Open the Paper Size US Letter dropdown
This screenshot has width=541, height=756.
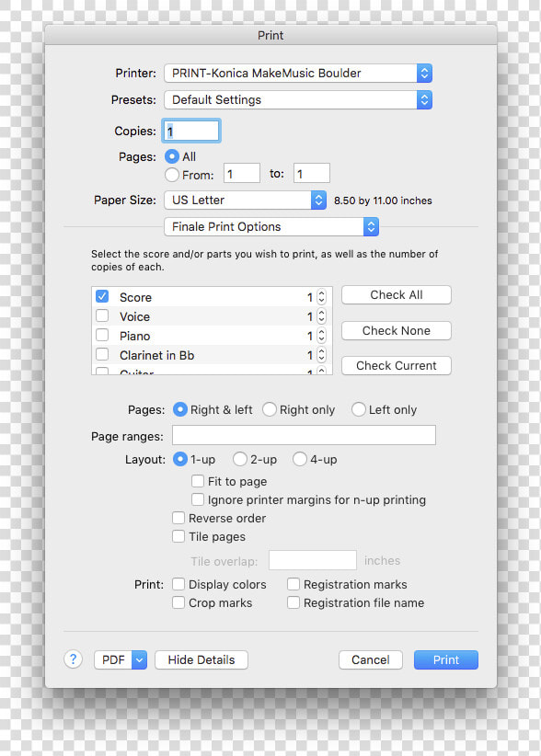click(x=246, y=200)
